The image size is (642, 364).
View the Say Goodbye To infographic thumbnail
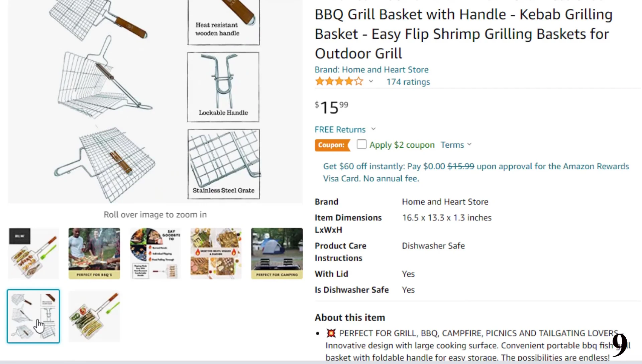tap(155, 253)
